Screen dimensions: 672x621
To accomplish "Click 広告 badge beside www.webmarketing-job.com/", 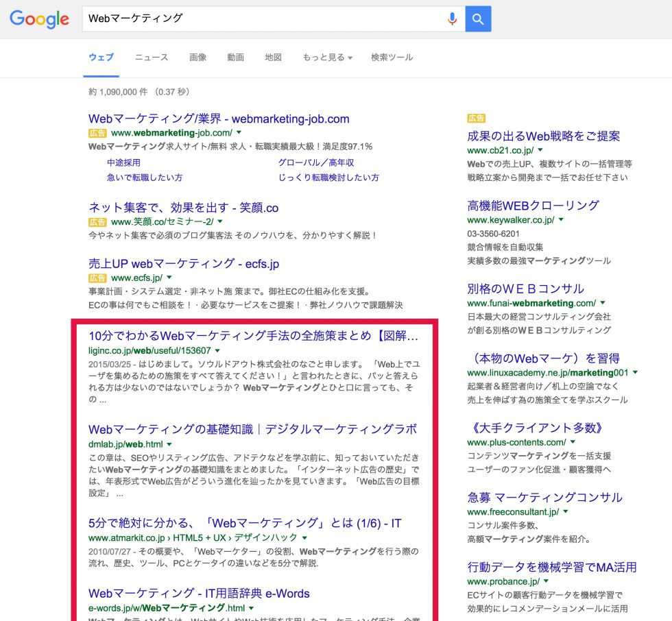I will tap(97, 133).
